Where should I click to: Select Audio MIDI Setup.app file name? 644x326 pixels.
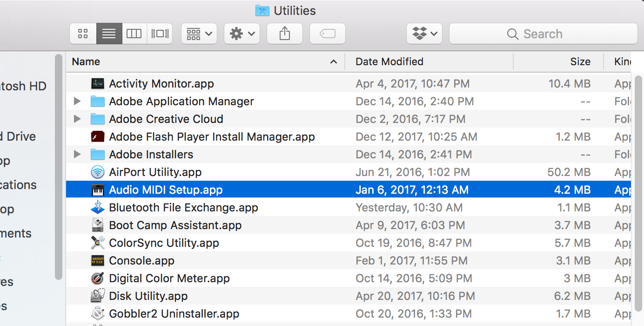(x=166, y=190)
